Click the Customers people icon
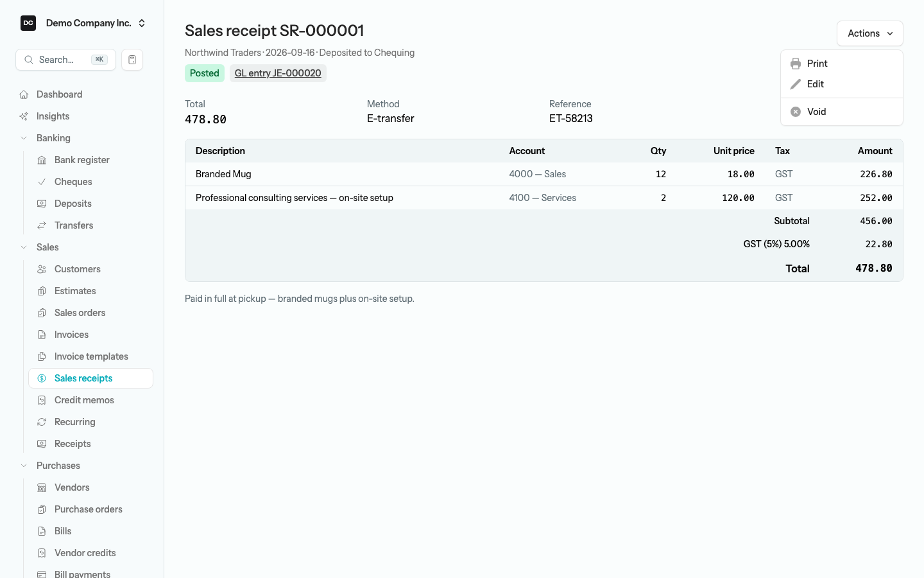This screenshot has height=578, width=924. tap(42, 269)
